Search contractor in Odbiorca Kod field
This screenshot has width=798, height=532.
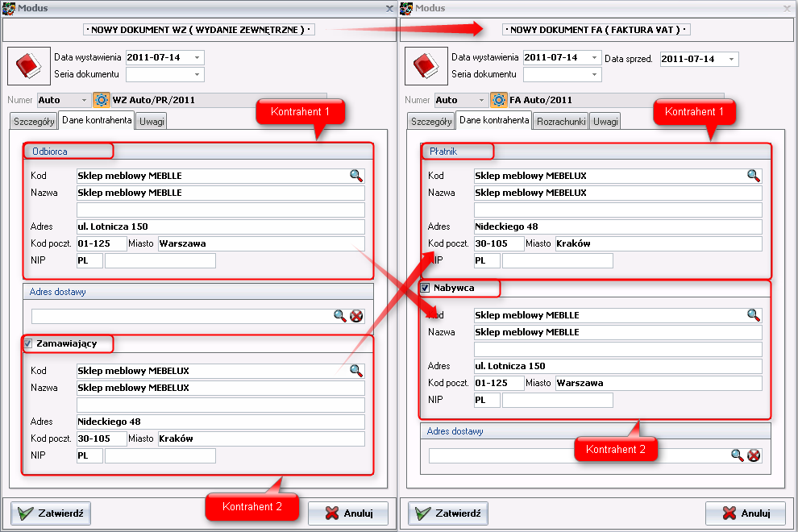click(x=356, y=176)
